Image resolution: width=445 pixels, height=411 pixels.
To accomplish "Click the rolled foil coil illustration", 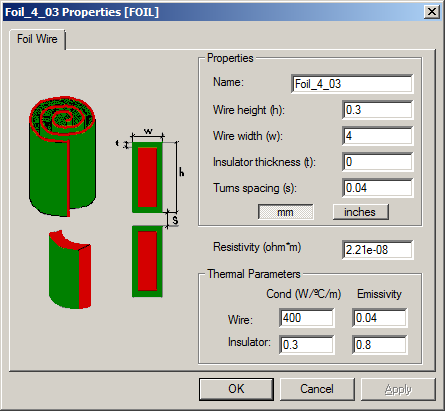I will click(63, 156).
